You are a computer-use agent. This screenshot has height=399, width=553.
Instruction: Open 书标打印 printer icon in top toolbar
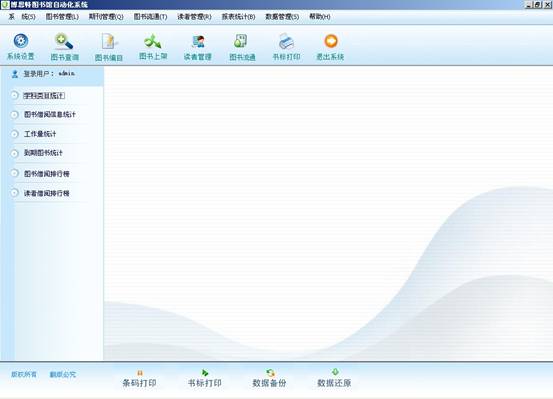286,41
